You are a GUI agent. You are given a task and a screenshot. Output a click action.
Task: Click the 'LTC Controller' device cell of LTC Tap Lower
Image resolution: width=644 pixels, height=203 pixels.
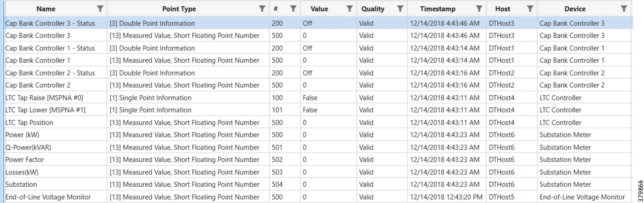point(560,110)
